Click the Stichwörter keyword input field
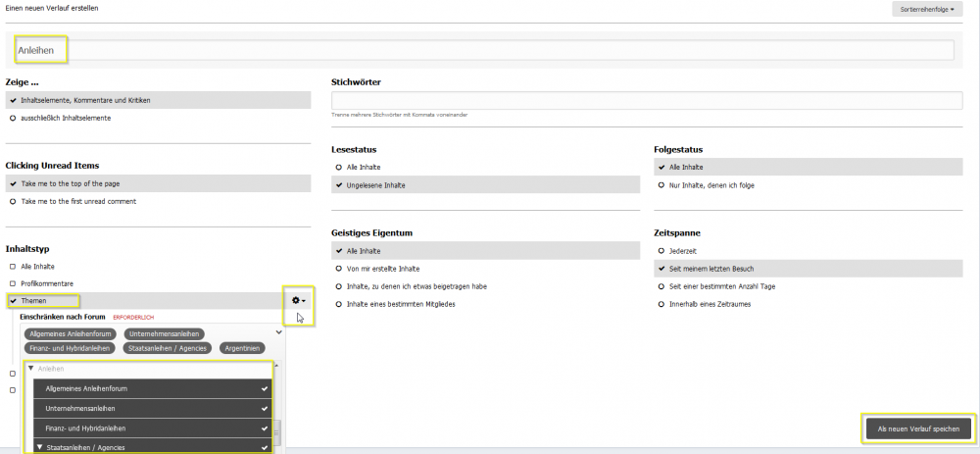Viewport: 980px width, 454px height. [647, 100]
